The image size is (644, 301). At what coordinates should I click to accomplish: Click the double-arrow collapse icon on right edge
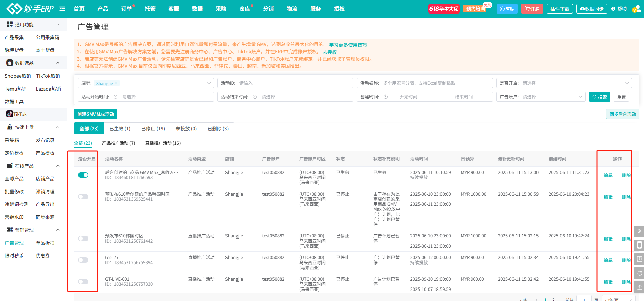pyautogui.click(x=639, y=231)
